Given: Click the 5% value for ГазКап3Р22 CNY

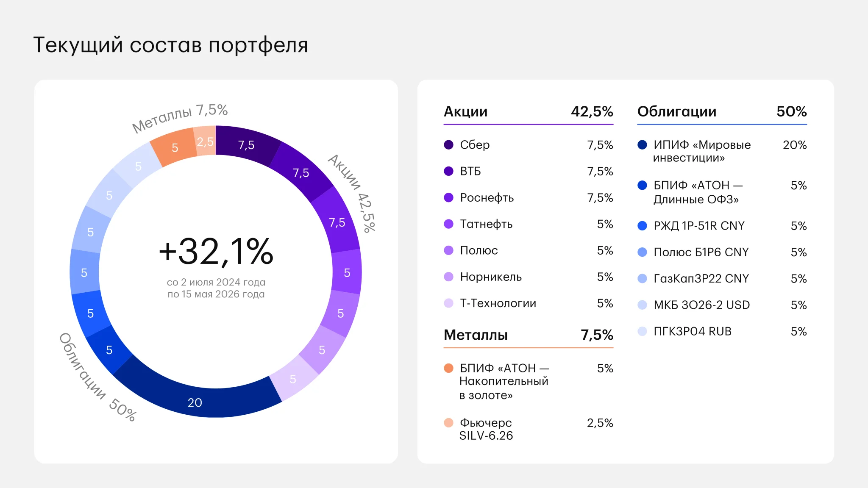Looking at the screenshot, I should (x=799, y=278).
